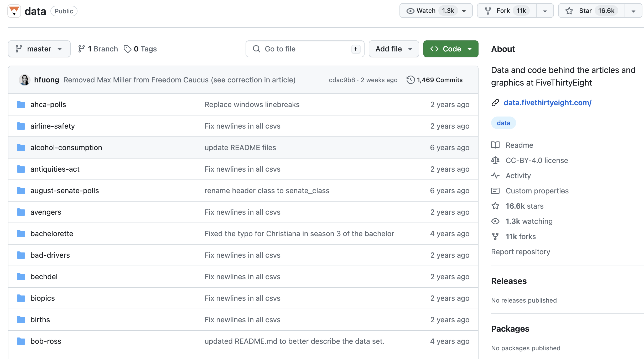Click the magnifier icon in Go to file

pos(256,49)
